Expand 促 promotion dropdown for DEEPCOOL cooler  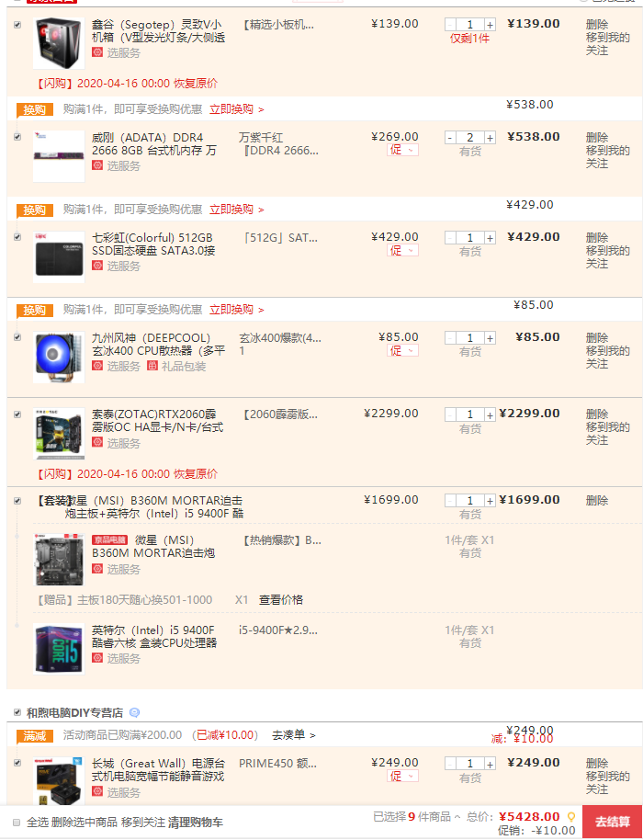(402, 350)
